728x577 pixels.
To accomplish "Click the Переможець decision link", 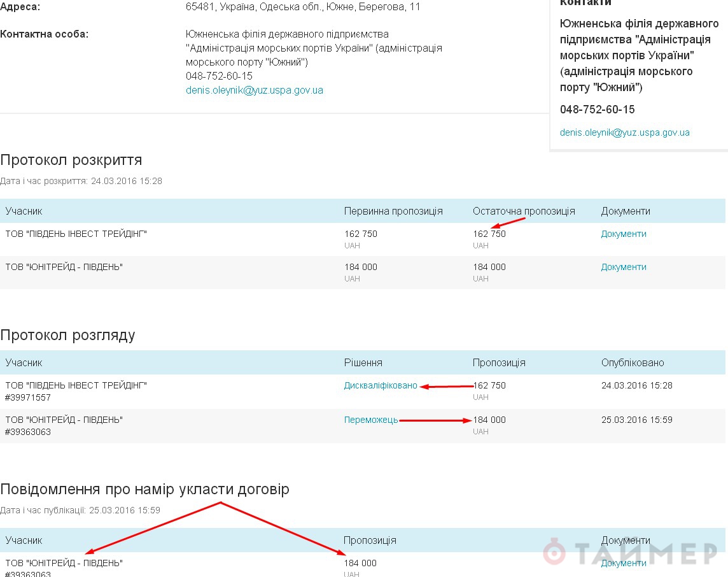I will [371, 420].
